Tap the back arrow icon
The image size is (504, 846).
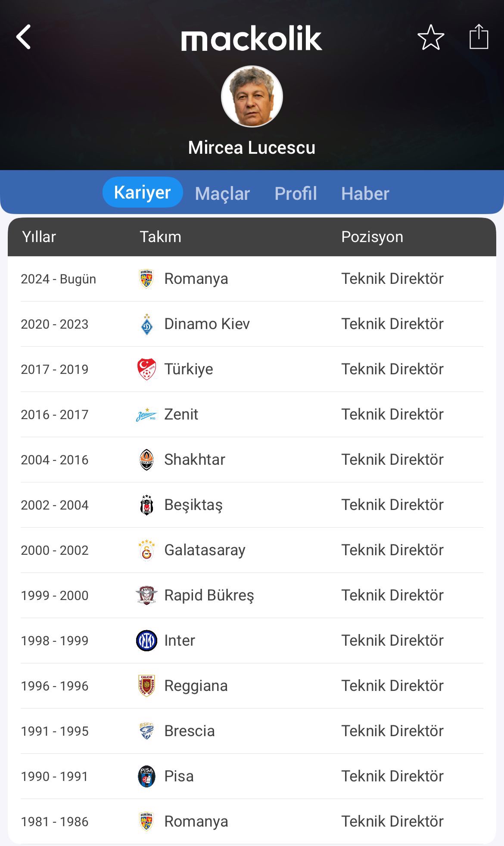[x=24, y=37]
